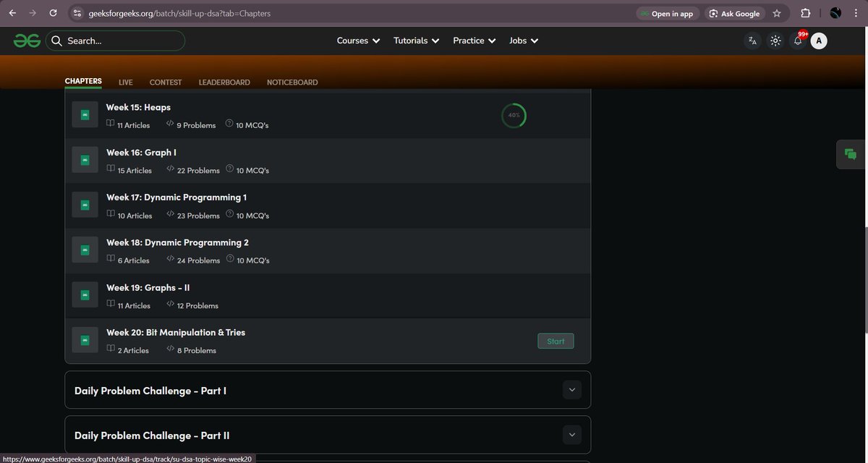868x463 pixels.
Task: Click the Week 20 Bit Manipulation icon
Action: coord(85,340)
